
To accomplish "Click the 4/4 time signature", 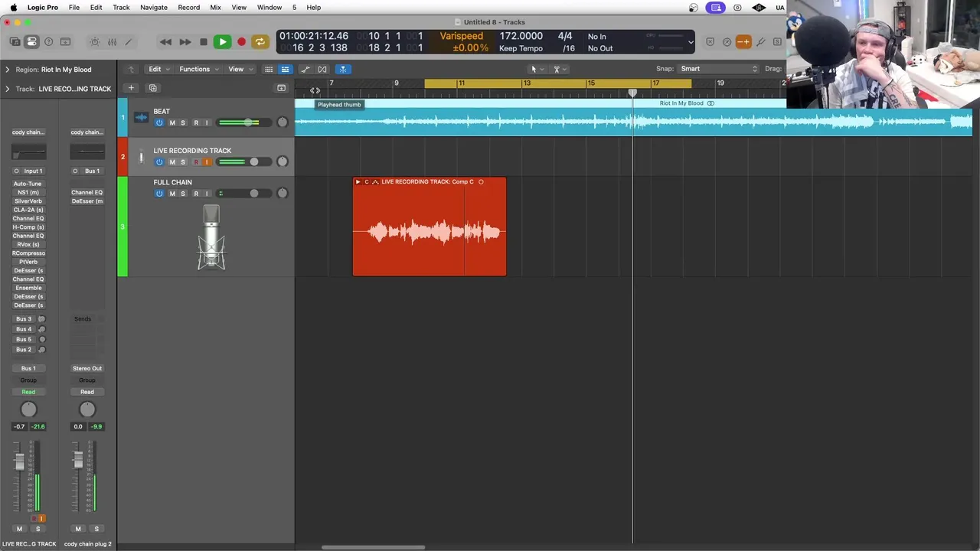I will [565, 36].
